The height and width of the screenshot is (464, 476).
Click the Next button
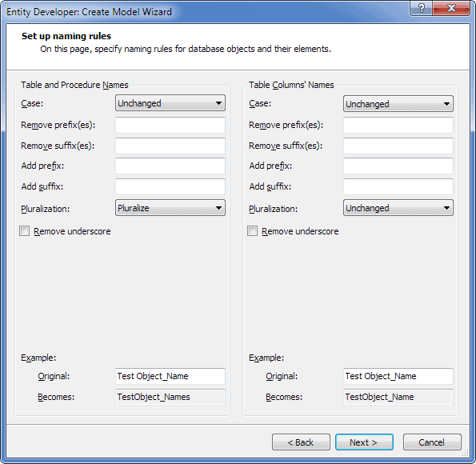[364, 442]
